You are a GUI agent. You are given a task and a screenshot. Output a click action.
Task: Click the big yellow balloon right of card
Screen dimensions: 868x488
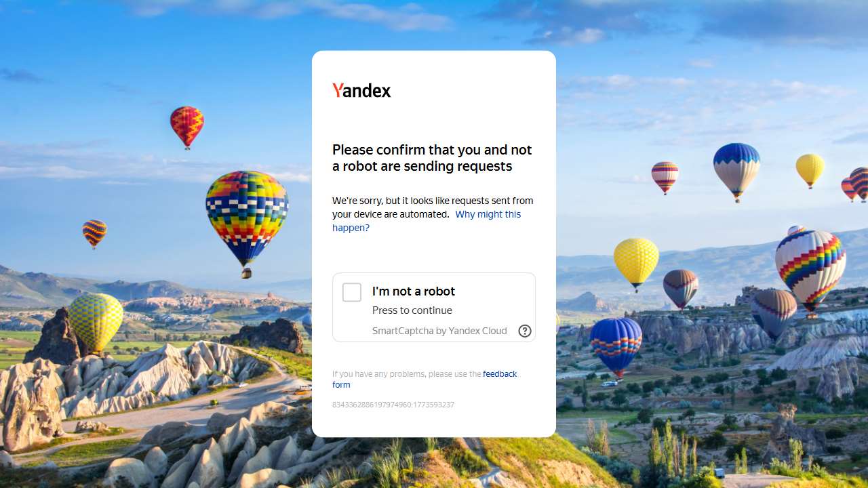pyautogui.click(x=636, y=264)
